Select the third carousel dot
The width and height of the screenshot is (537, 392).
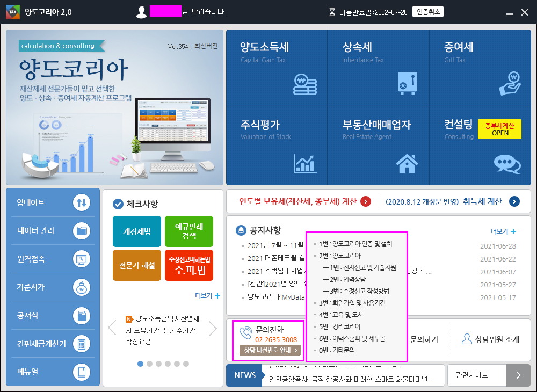coord(158,364)
